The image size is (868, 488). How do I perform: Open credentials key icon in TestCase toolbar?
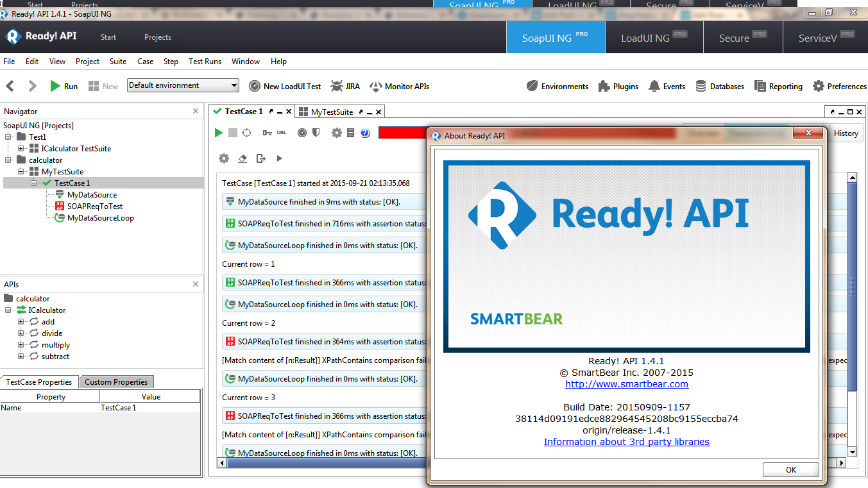coord(268,133)
